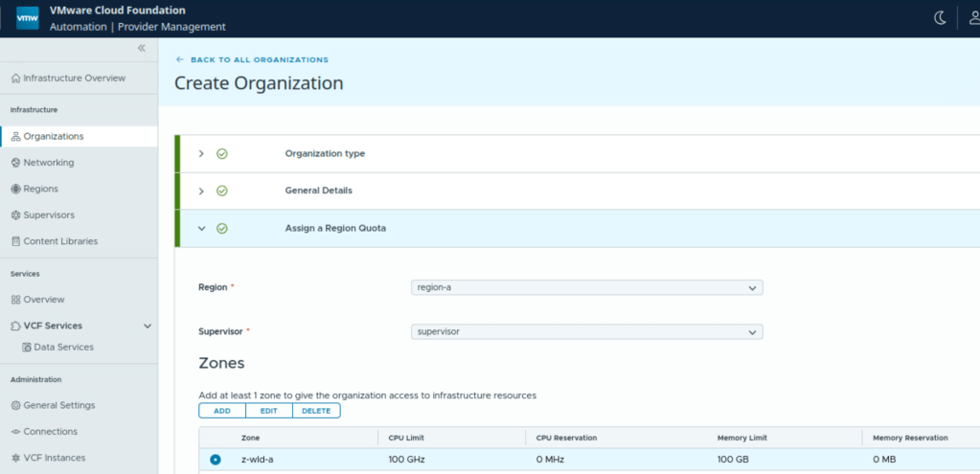Image resolution: width=980 pixels, height=474 pixels.
Task: Click the General Settings gear icon
Action: point(15,405)
